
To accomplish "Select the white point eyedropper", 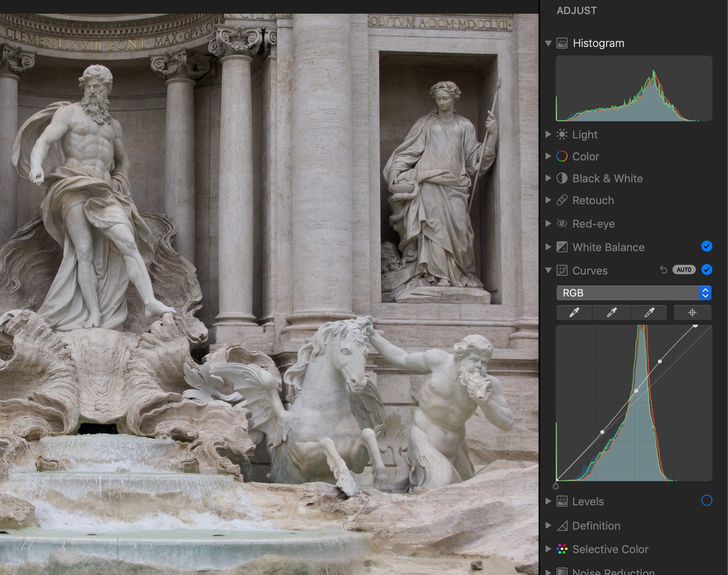I will point(649,313).
